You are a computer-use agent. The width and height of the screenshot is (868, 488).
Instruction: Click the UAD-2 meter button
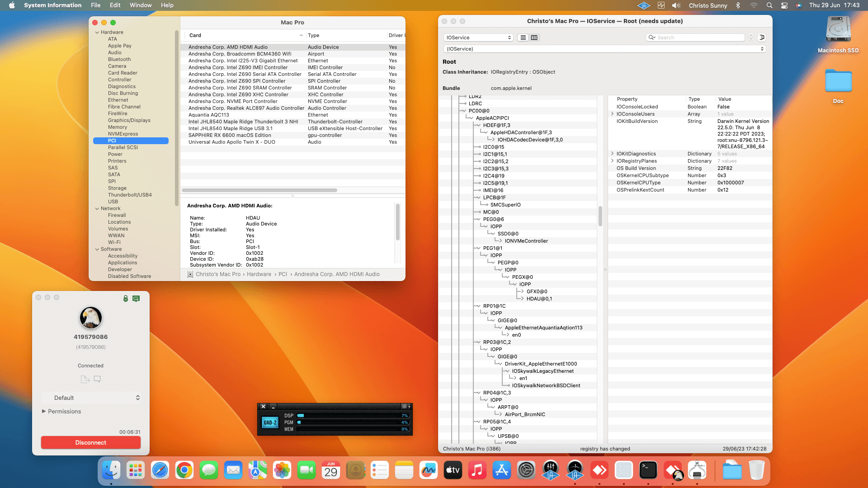270,422
